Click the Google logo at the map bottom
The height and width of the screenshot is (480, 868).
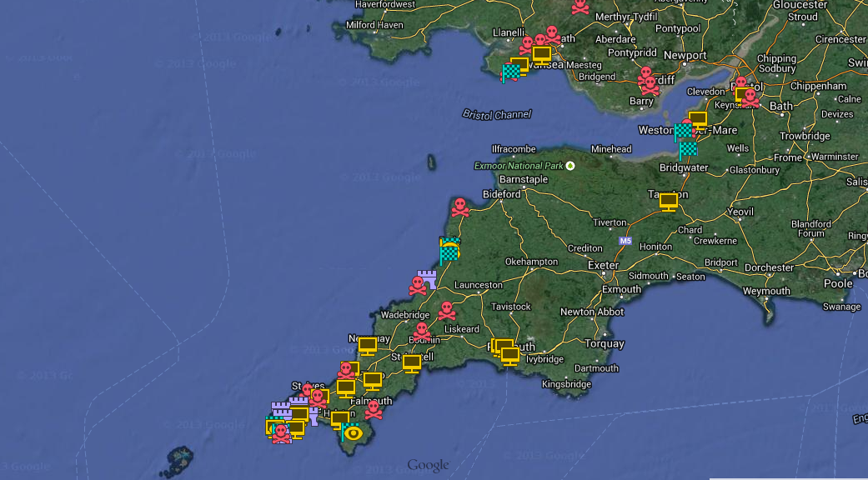[x=428, y=466]
